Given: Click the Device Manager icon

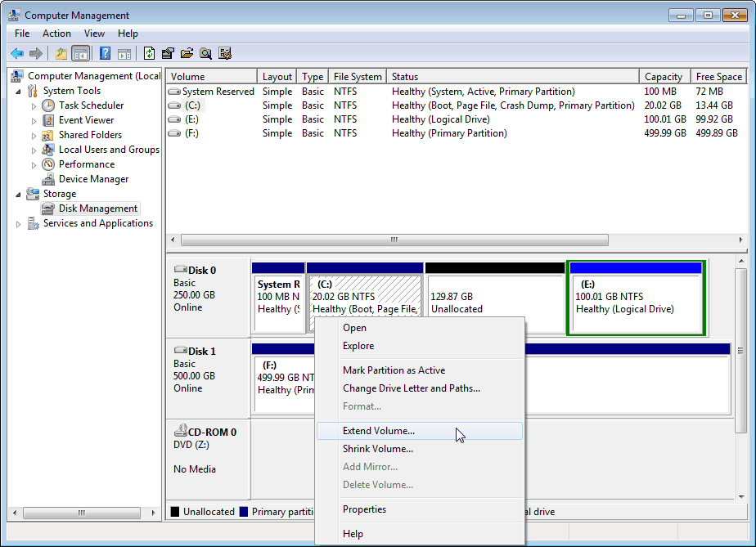Looking at the screenshot, I should [48, 179].
